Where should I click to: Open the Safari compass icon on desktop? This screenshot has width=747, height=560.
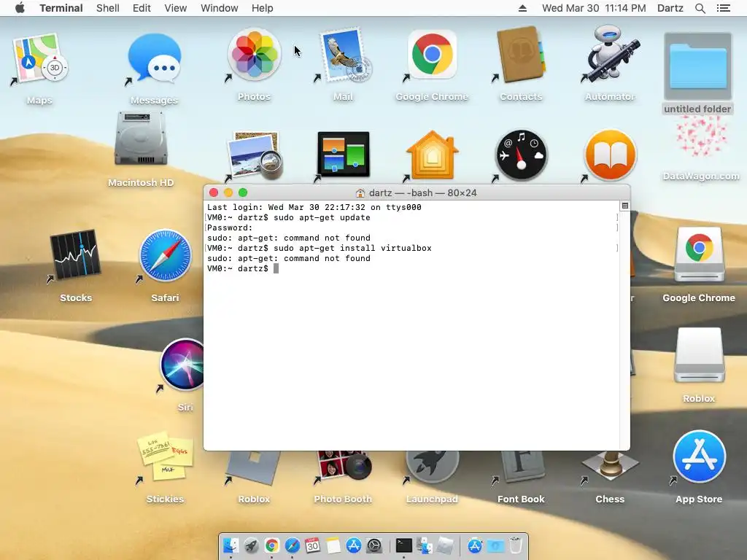pyautogui.click(x=165, y=255)
